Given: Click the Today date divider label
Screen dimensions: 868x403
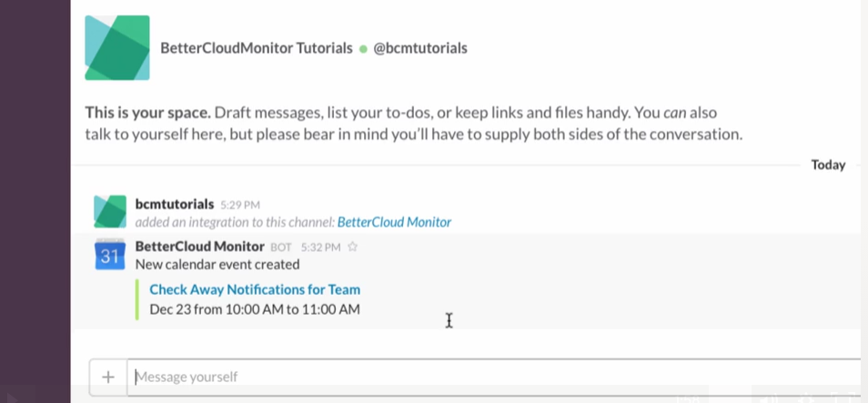Looking at the screenshot, I should click(828, 165).
